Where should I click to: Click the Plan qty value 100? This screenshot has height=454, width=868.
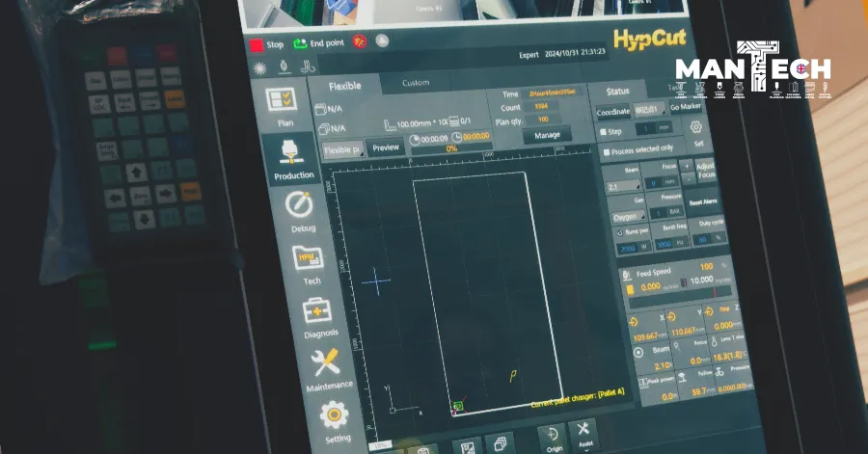pyautogui.click(x=543, y=120)
